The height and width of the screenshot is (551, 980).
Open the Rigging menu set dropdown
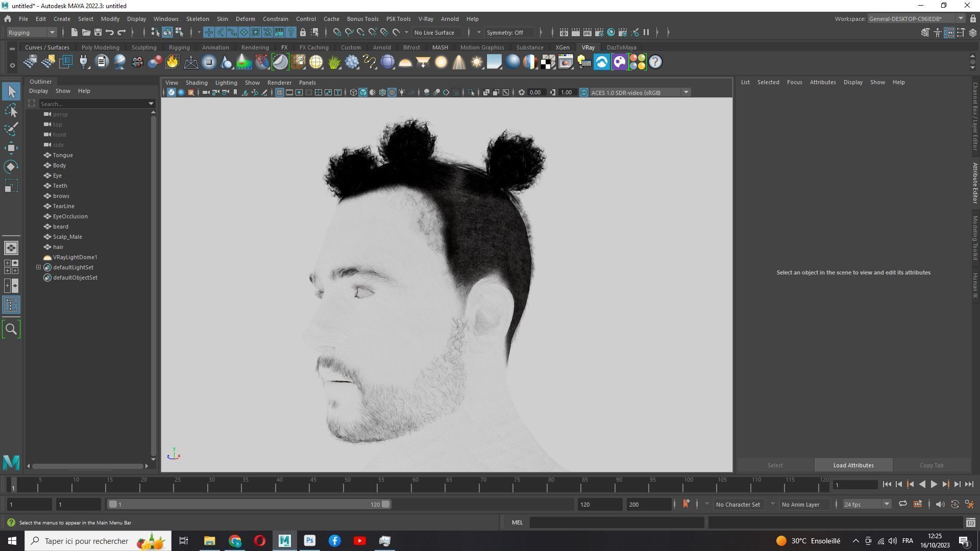pos(32,32)
